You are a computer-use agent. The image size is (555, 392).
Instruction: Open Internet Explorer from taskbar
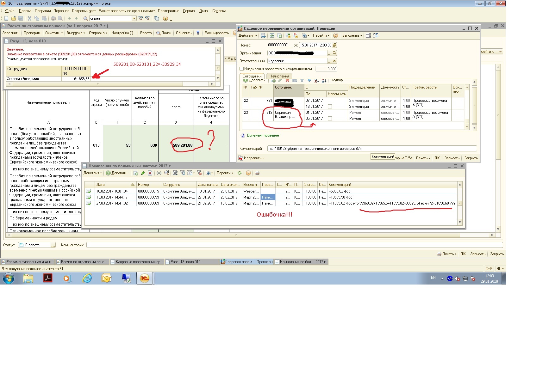[87, 278]
